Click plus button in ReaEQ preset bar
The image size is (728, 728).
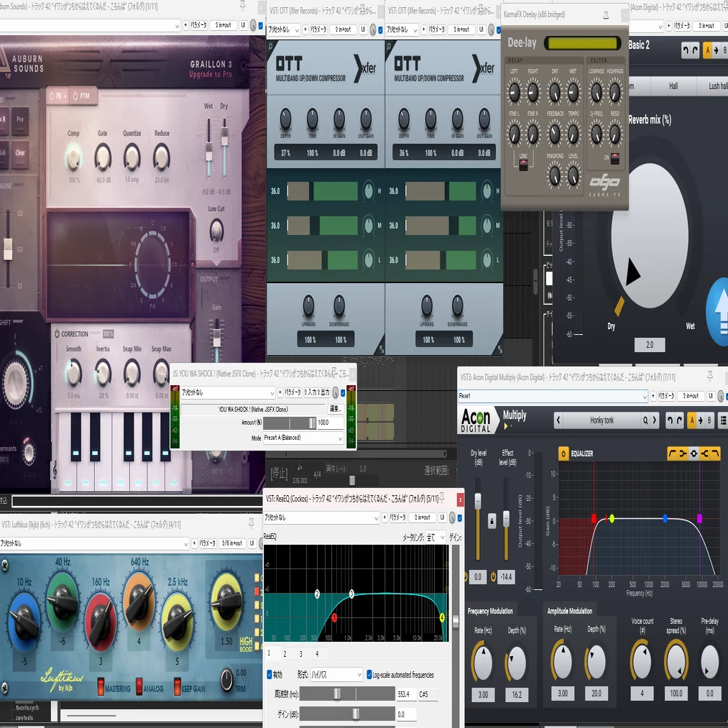point(384,517)
